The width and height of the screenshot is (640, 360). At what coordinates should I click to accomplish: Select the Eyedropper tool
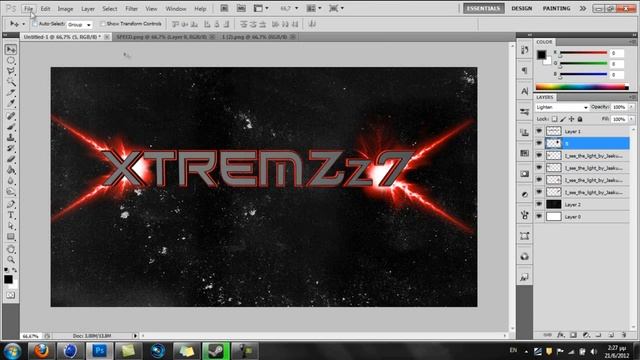pos(11,103)
